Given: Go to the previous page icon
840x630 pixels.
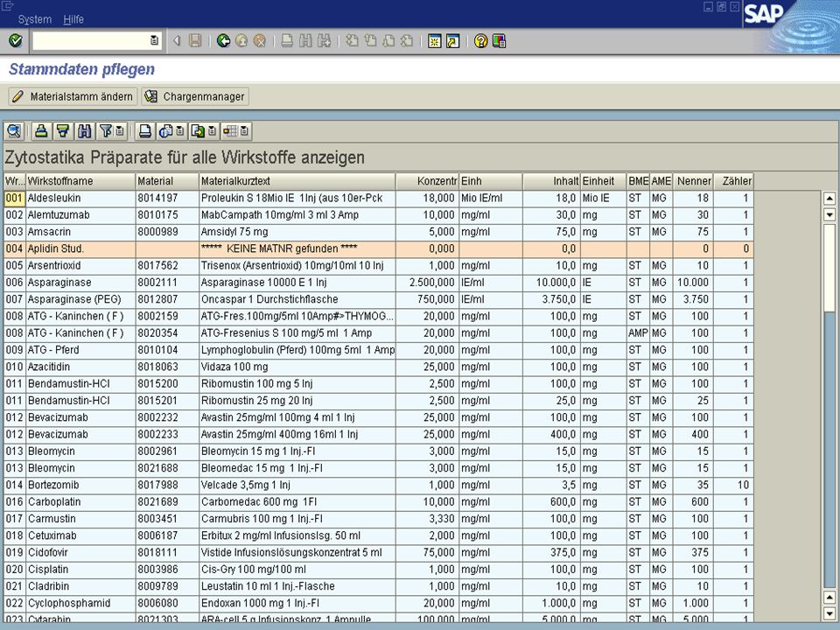Looking at the screenshot, I should pos(370,41).
